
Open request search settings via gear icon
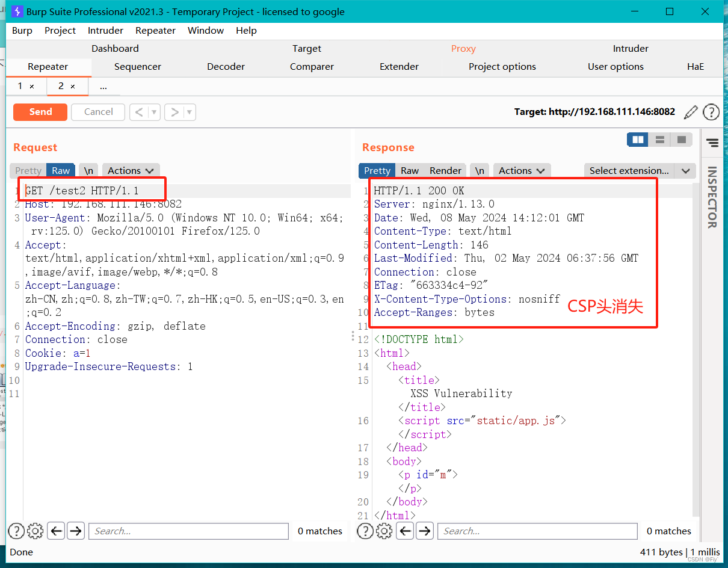coord(35,531)
